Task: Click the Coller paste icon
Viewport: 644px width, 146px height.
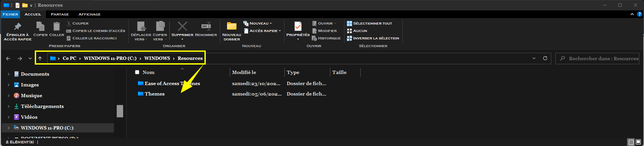Action: click(57, 27)
